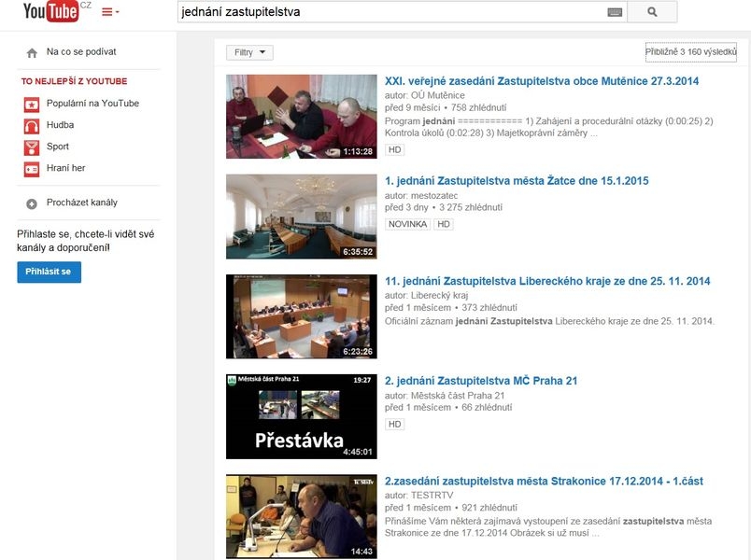Open the Mutěnice meeting video thumbnail
Viewport: 751px width, 560px height.
pos(302,117)
